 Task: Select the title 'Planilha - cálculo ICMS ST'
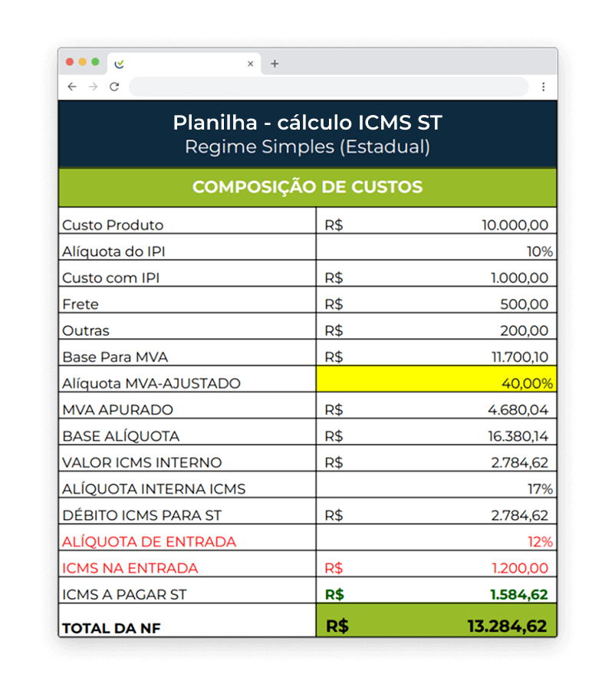pyautogui.click(x=307, y=123)
